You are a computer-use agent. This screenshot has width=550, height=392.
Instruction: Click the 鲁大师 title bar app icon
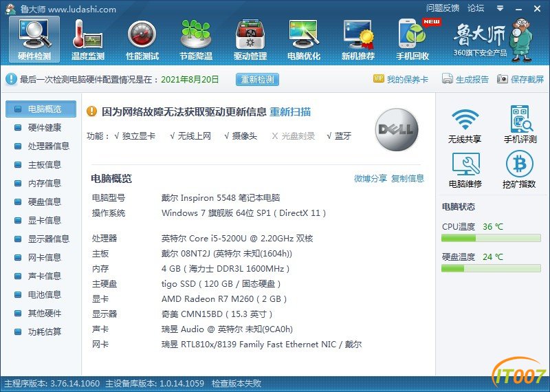[x=10, y=9]
